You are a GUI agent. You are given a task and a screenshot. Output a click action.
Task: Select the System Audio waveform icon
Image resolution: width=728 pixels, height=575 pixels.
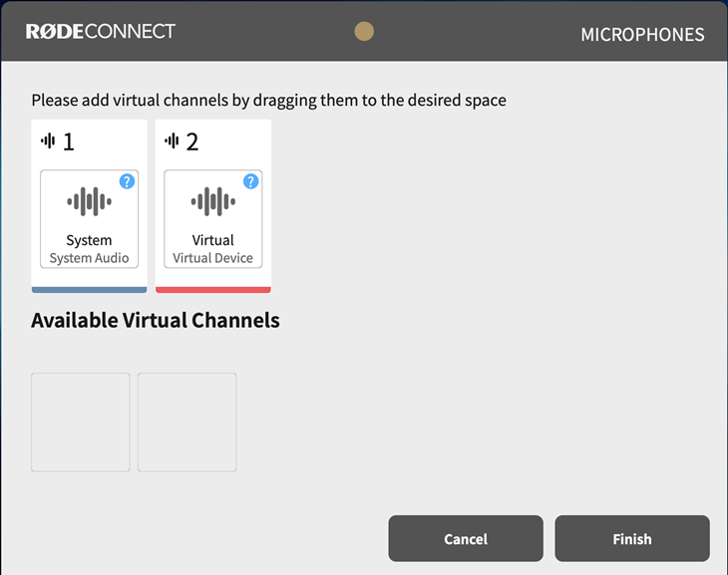click(x=89, y=201)
